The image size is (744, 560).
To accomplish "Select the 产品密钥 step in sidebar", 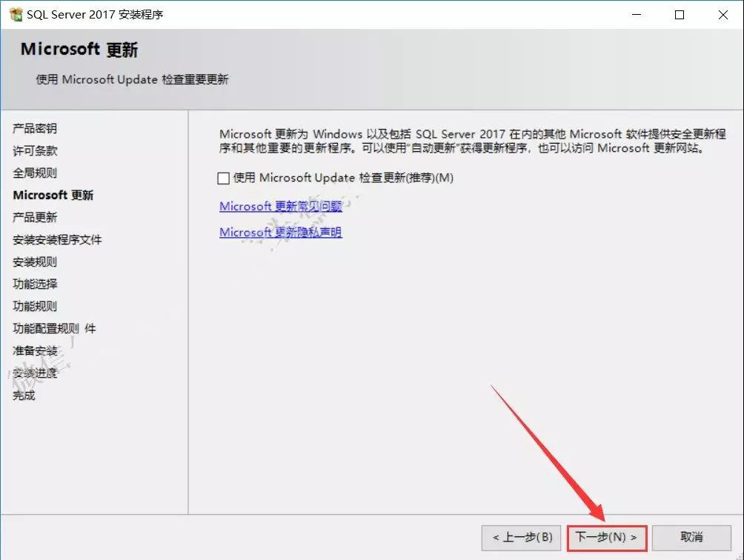I will 35,128.
